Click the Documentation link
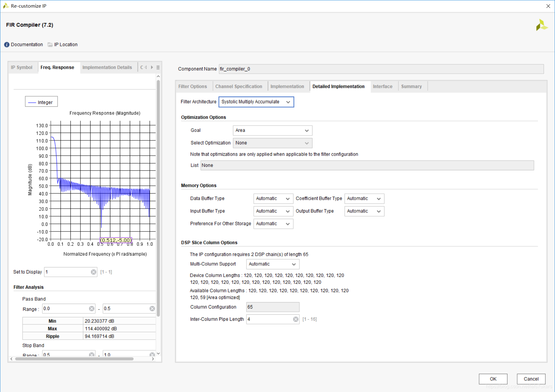 click(x=27, y=44)
